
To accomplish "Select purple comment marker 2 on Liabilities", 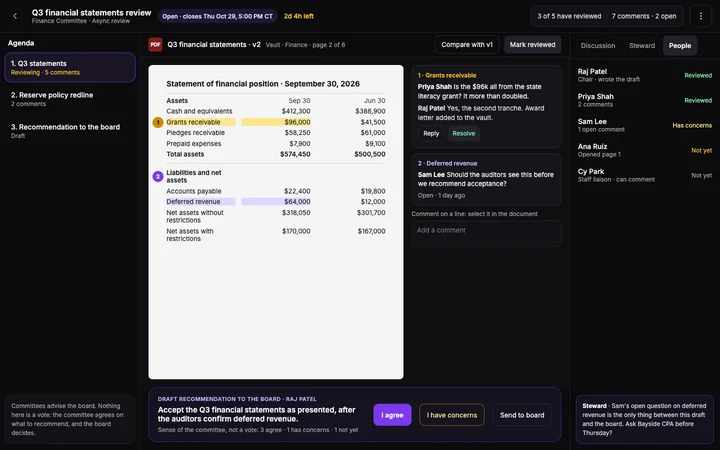I will [x=158, y=176].
